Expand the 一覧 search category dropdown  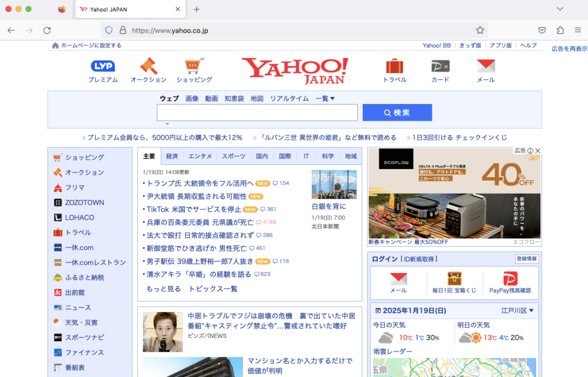pos(325,98)
